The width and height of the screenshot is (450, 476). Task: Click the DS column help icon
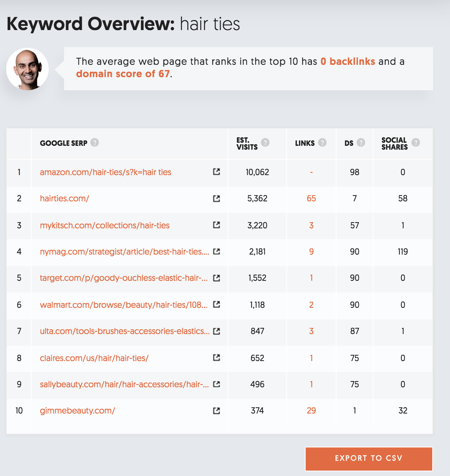tap(361, 142)
